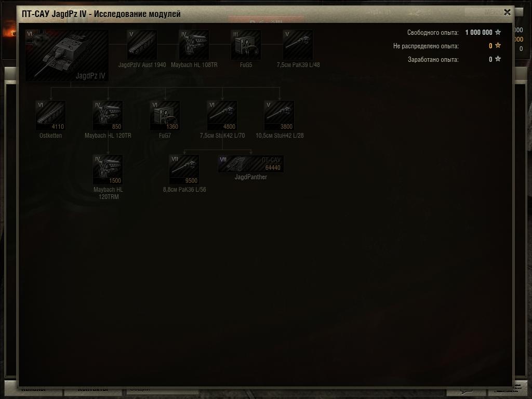Screen dimensions: 532x399
Task: Click the 1 000 000 free experience value
Action: click(478, 32)
